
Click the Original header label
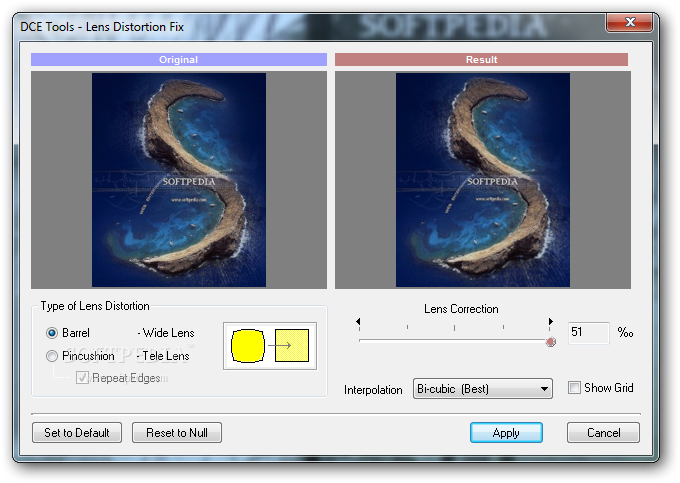179,59
